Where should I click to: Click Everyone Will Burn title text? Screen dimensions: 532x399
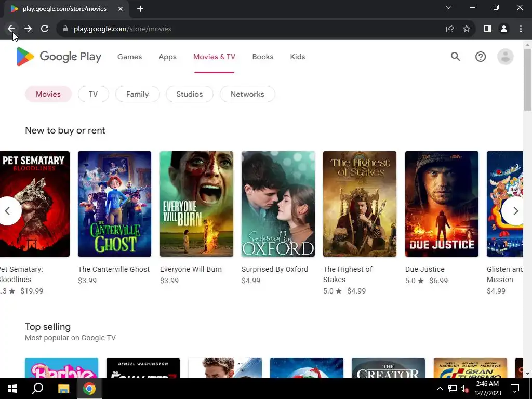click(x=191, y=269)
